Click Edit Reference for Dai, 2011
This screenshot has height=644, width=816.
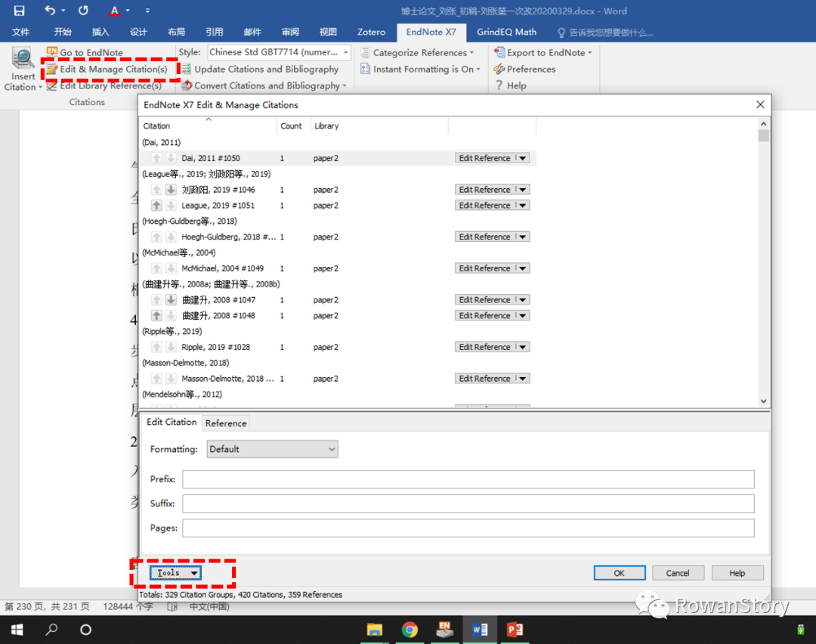484,158
